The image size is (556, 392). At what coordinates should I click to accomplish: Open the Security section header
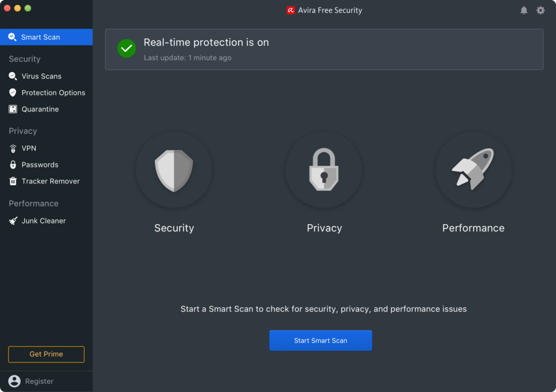coord(24,59)
